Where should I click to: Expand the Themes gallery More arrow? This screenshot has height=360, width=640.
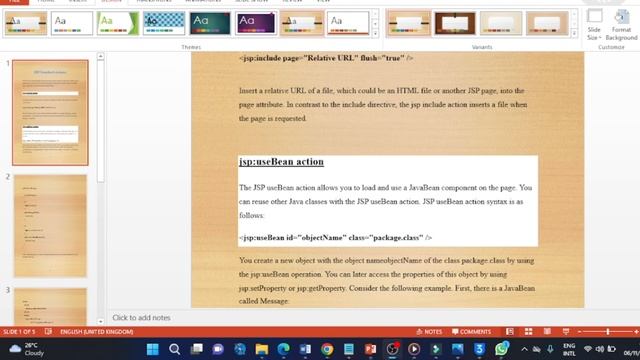click(x=375, y=33)
